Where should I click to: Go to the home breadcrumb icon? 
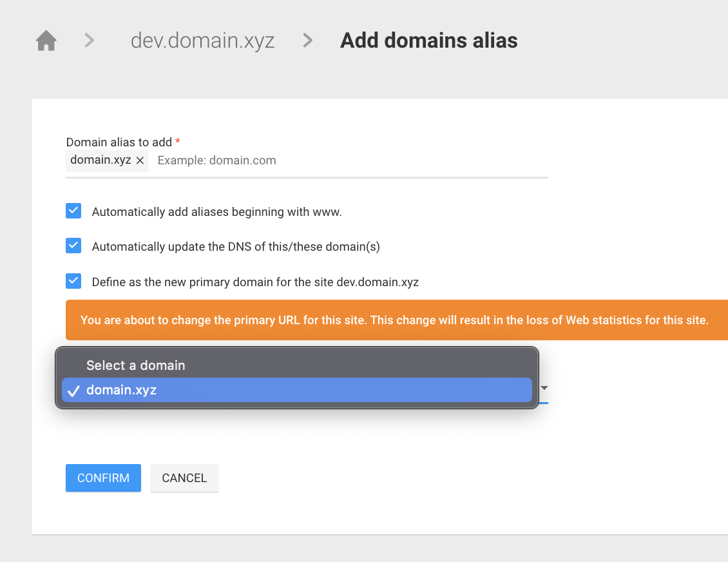(46, 41)
